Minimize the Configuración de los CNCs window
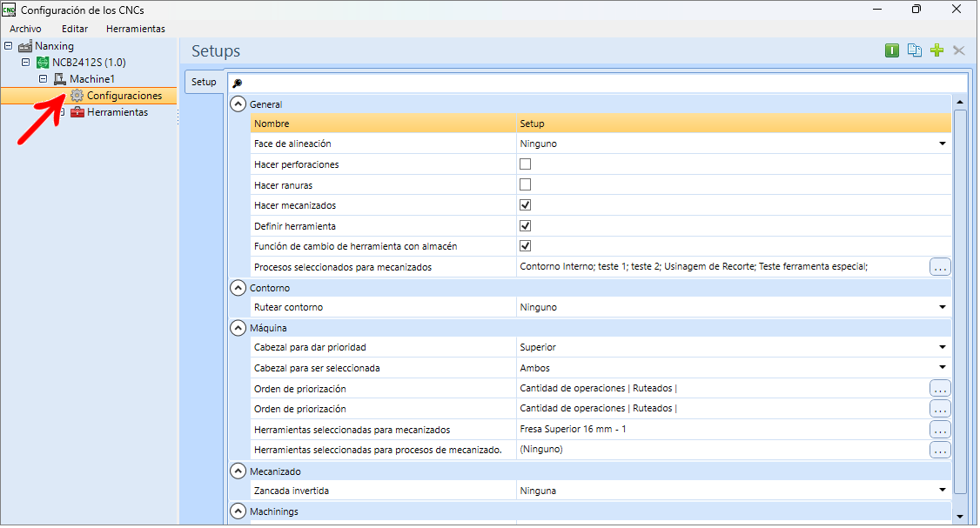This screenshot has width=980, height=528. coord(877,10)
